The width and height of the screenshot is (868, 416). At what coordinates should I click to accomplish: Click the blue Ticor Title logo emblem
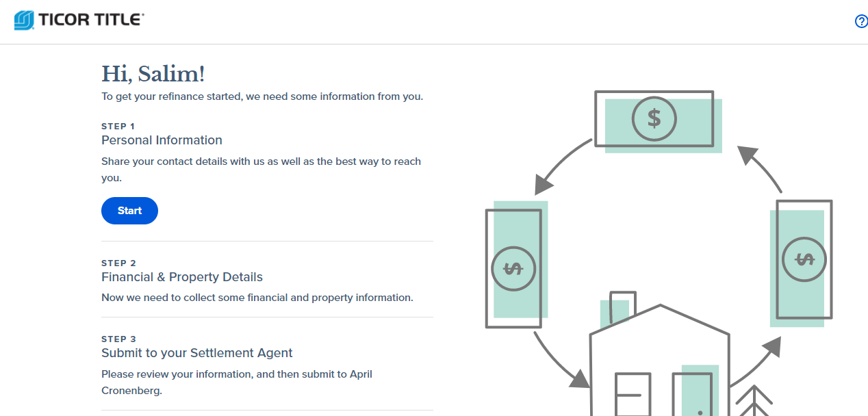pos(24,20)
